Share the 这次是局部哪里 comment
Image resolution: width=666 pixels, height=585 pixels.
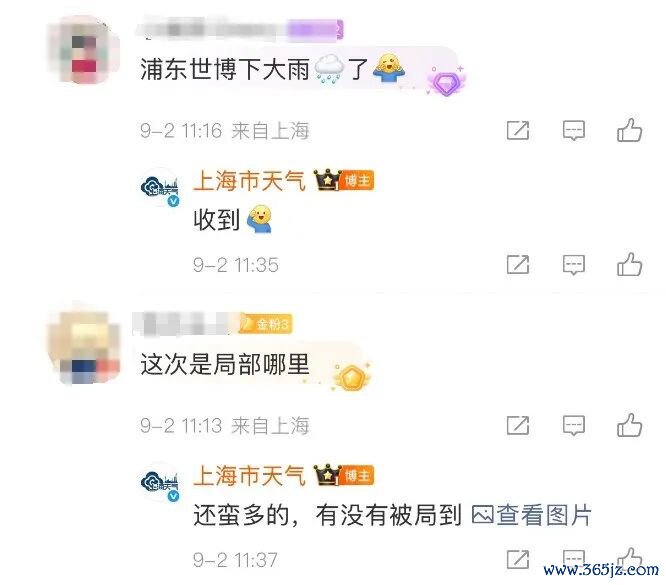pos(518,425)
